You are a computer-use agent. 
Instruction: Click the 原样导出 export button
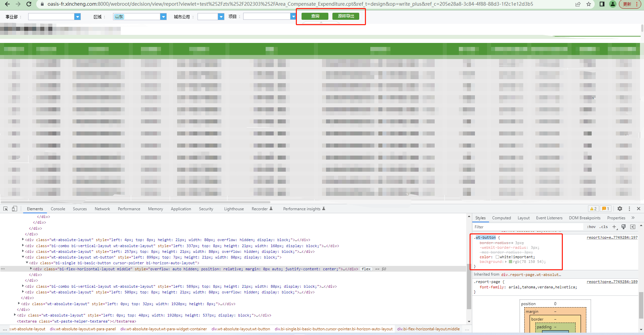(346, 16)
